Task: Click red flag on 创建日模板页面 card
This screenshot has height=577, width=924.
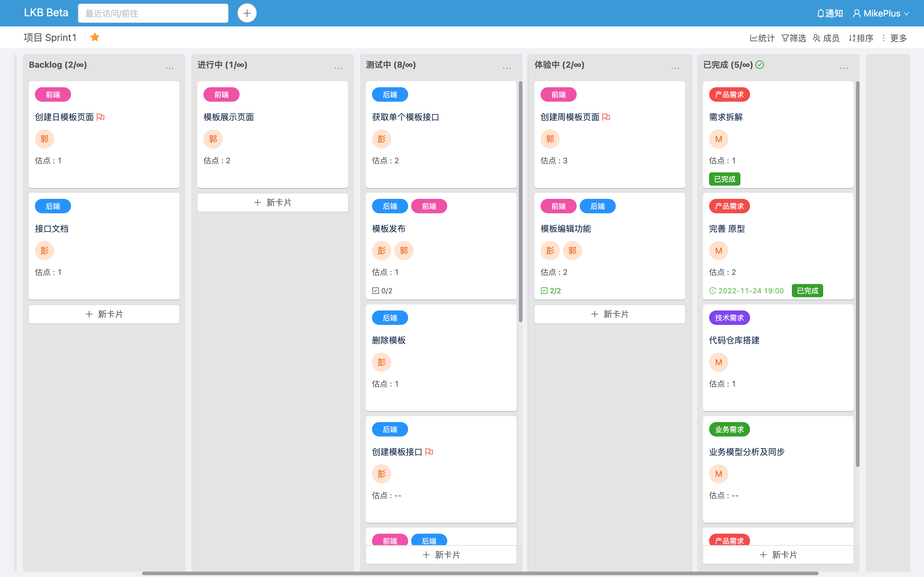Action: [x=101, y=117]
